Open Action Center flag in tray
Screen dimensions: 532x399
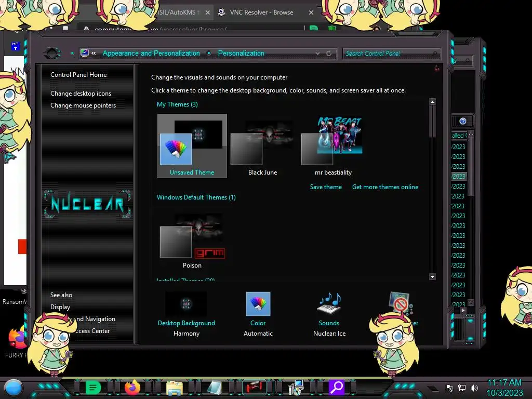pos(449,388)
